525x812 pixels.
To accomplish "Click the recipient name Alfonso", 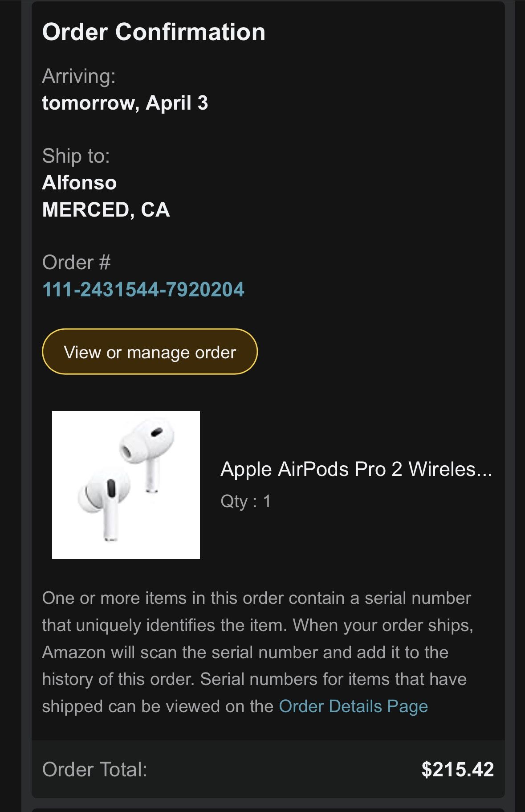I will [79, 182].
